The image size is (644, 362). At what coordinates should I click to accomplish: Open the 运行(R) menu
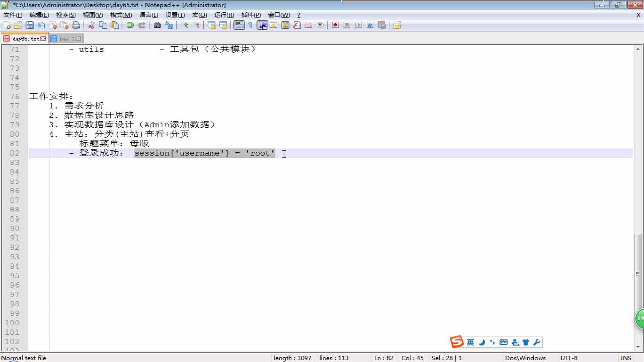point(224,15)
